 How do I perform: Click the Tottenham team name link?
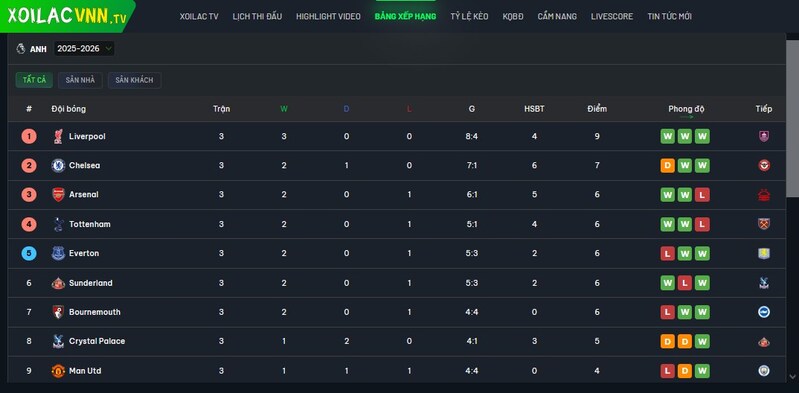point(90,224)
